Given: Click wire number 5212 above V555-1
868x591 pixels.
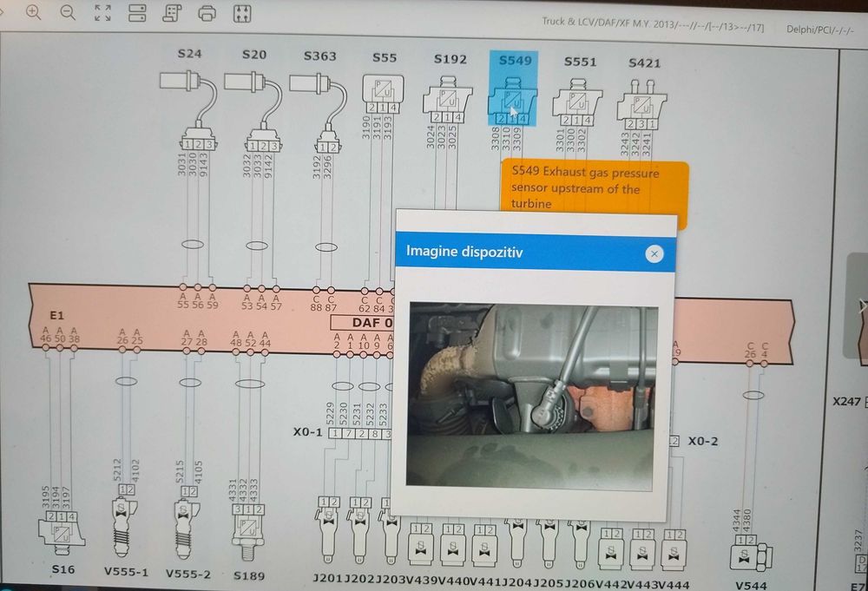Looking at the screenshot, I should [117, 470].
